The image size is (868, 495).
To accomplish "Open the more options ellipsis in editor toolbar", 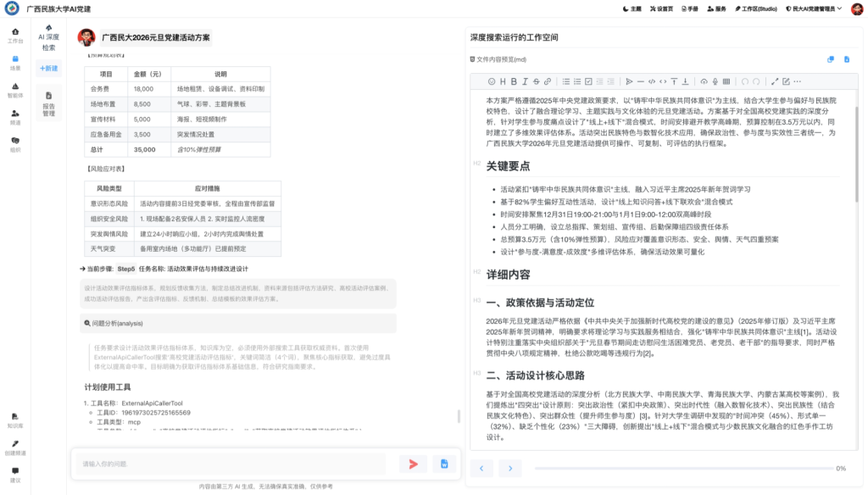I will click(x=798, y=81).
